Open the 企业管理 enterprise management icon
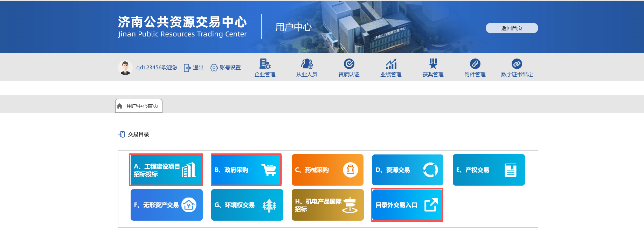 265,64
